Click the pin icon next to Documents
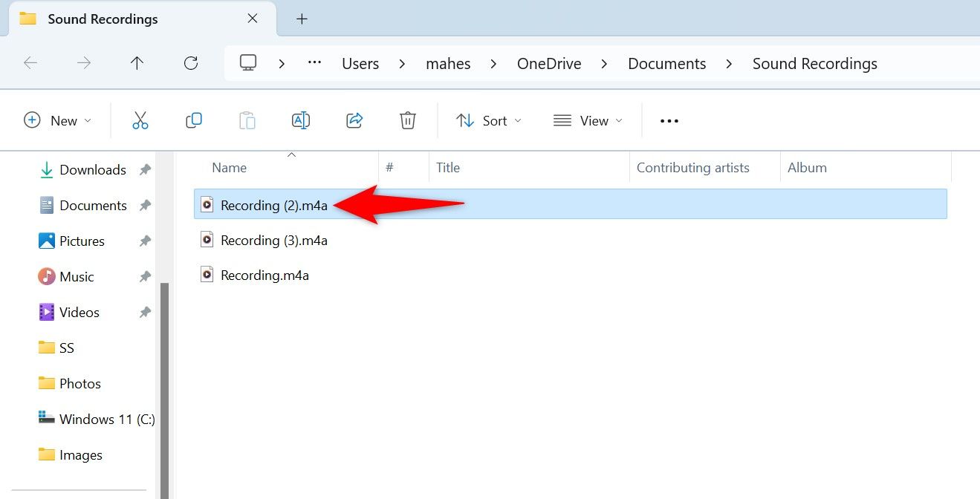 click(145, 206)
